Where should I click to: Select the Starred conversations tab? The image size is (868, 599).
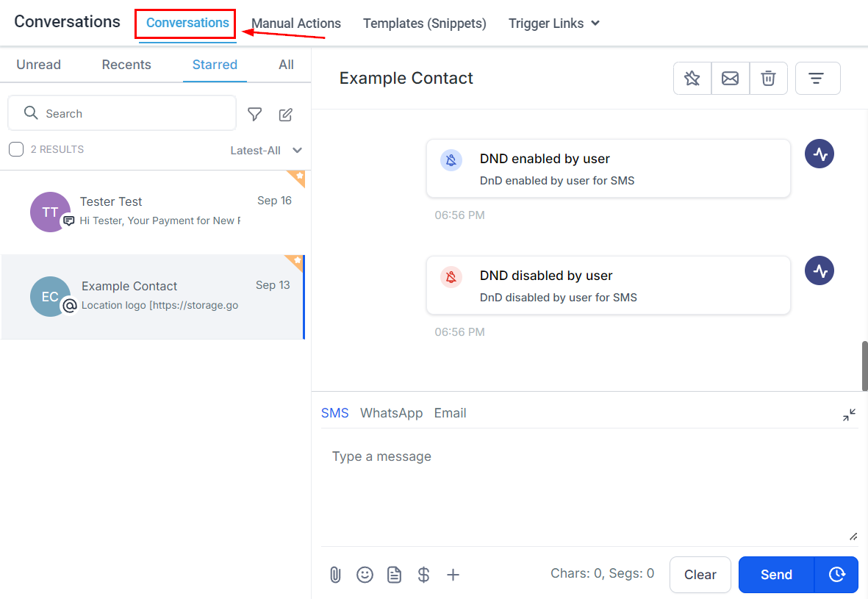tap(215, 65)
